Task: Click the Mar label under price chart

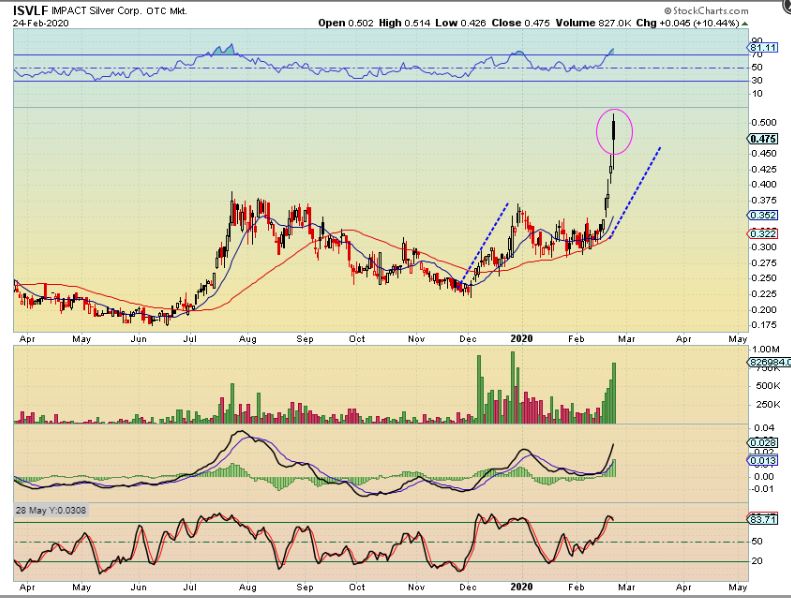Action: tap(627, 339)
